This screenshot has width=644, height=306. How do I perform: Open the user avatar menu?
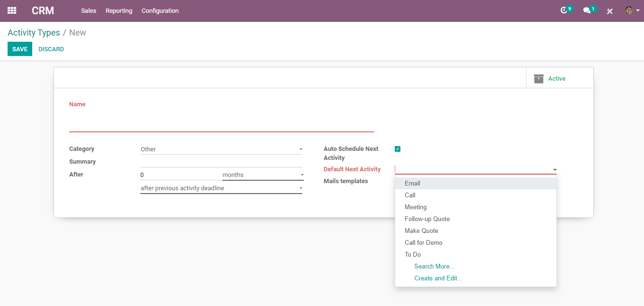pyautogui.click(x=632, y=10)
